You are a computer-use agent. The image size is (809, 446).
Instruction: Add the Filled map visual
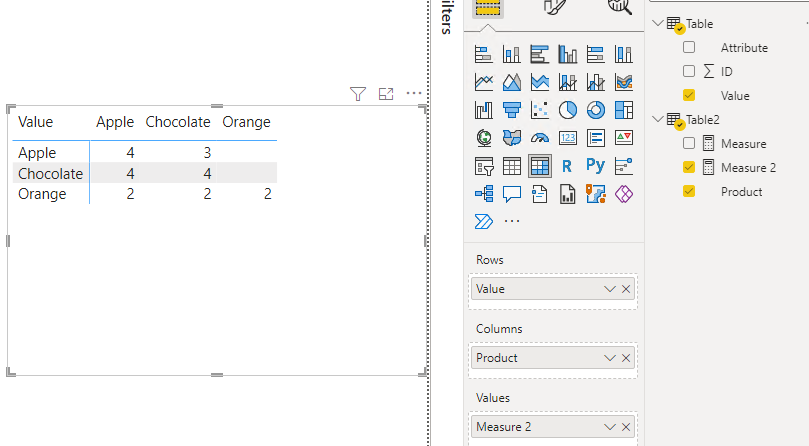click(511, 138)
